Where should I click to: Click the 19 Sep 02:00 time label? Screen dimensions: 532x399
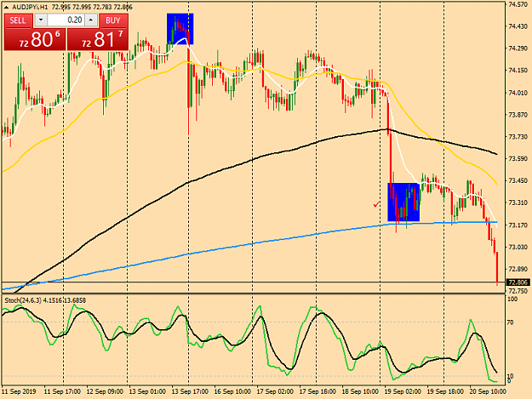click(403, 391)
